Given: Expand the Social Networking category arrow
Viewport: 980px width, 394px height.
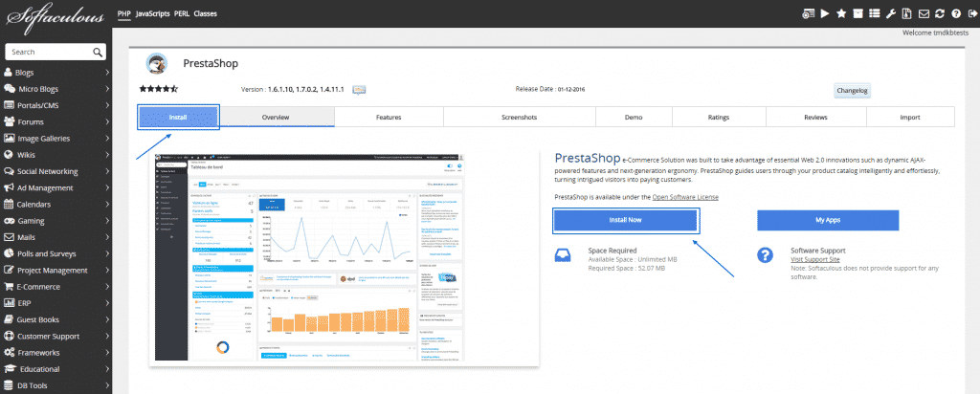Looking at the screenshot, I should (107, 171).
